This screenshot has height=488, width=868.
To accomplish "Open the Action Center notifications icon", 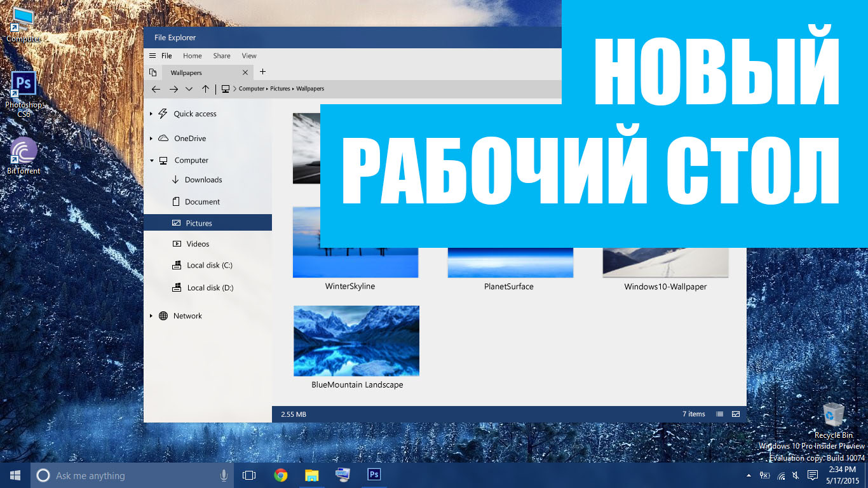I will tap(812, 475).
